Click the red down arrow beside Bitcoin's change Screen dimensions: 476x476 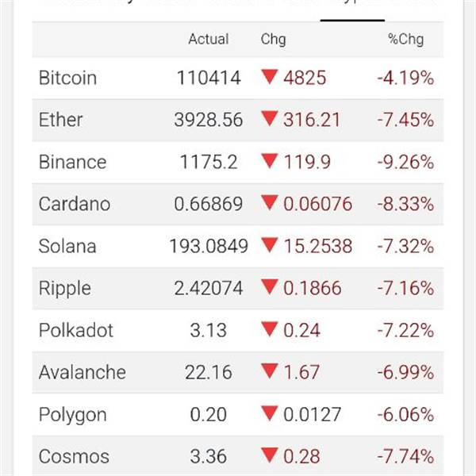270,77
